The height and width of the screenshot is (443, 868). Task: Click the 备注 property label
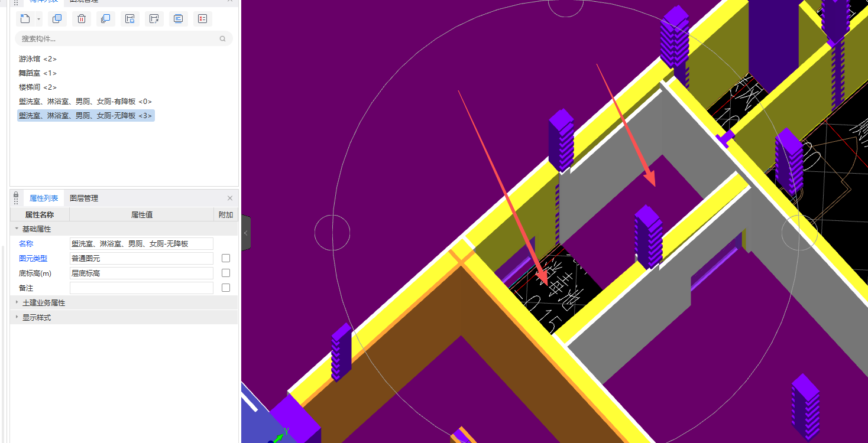coord(26,288)
